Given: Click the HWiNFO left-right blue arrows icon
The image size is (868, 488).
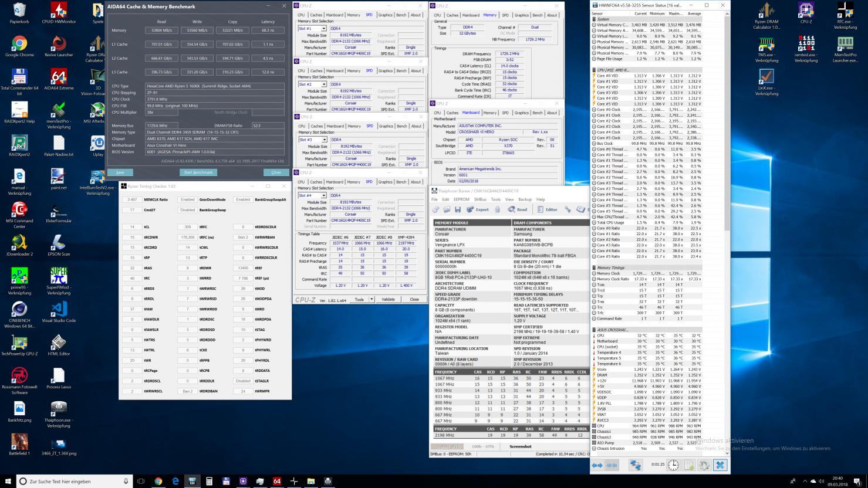Looking at the screenshot, I should click(x=597, y=465).
